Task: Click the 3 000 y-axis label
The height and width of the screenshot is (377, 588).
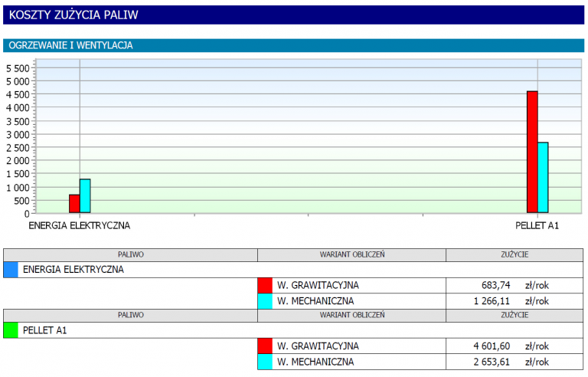Action: (x=18, y=135)
